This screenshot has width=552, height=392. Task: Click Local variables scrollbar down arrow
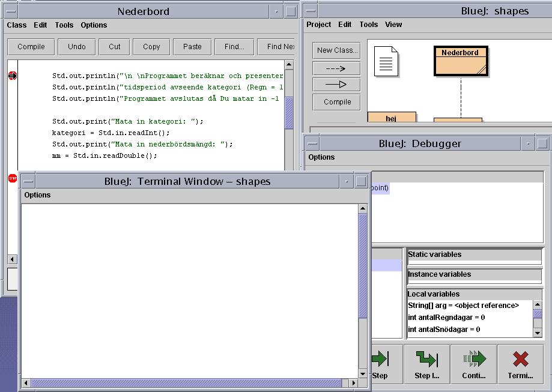point(538,333)
